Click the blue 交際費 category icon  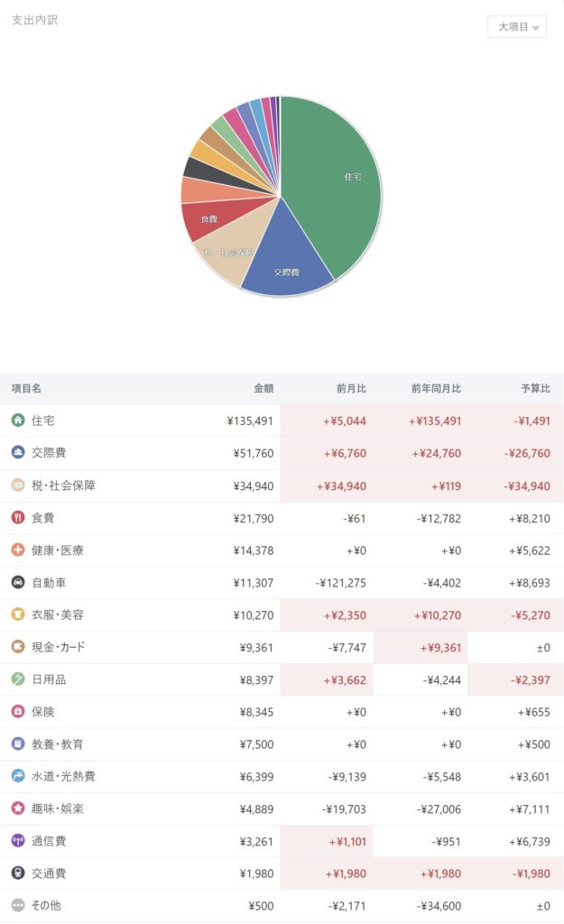tap(18, 453)
